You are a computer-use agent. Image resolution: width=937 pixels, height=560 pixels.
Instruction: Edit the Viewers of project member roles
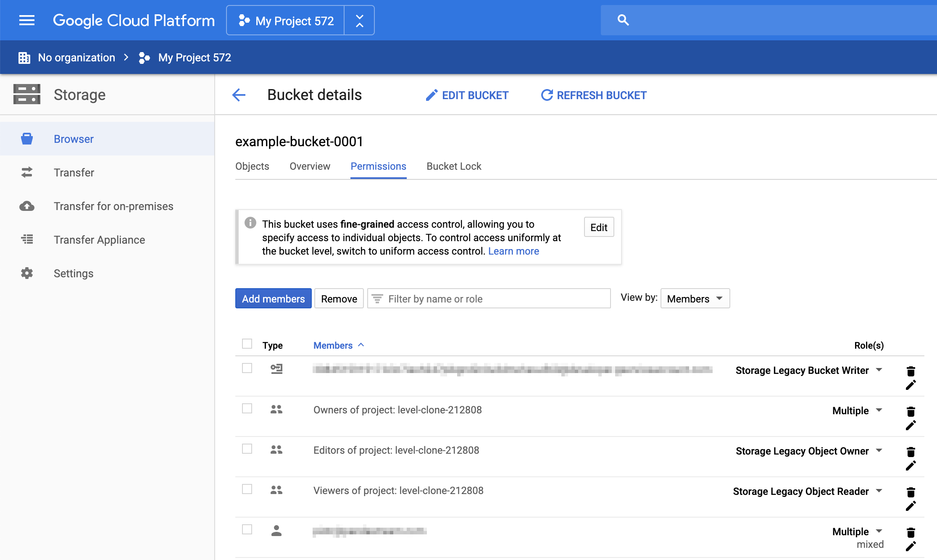[911, 506]
